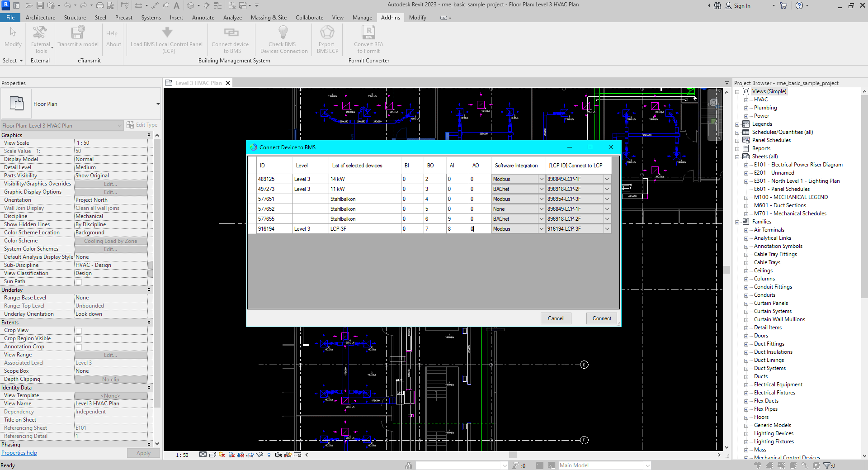The image size is (868, 470).
Task: Click the Export BMS LCP icon
Action: 327,33
